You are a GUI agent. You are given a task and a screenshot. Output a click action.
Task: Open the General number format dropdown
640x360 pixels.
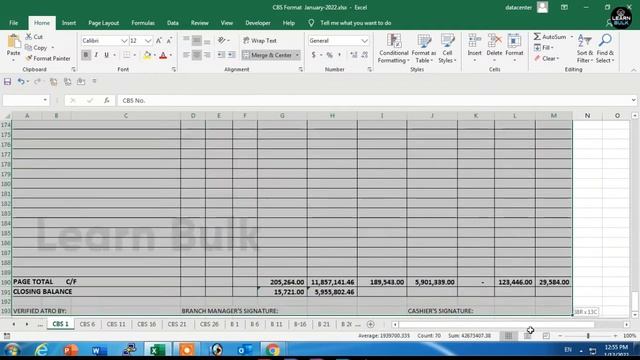364,41
